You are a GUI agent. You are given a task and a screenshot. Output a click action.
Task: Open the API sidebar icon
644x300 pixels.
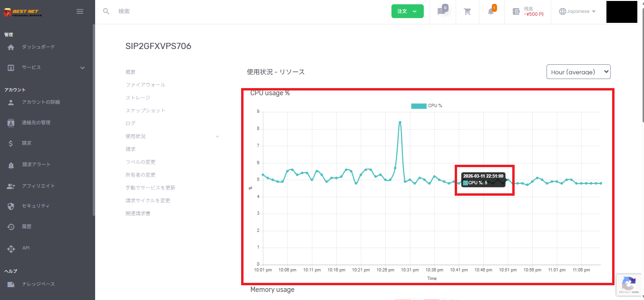coord(11,248)
